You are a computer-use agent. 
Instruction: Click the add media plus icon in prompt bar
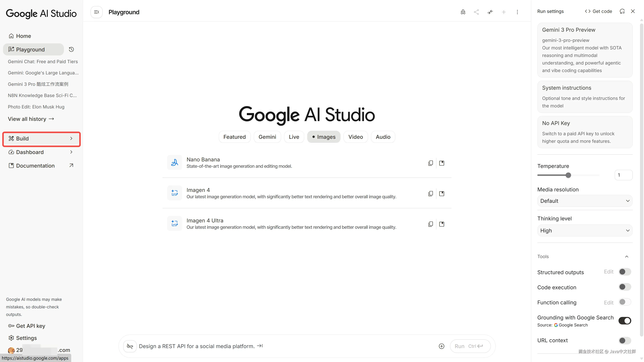(x=442, y=346)
